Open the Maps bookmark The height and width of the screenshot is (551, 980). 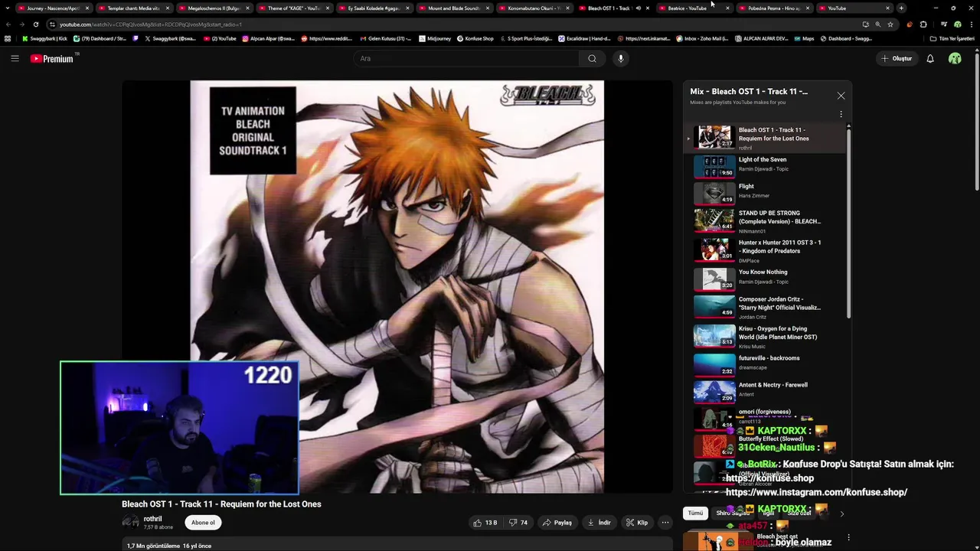(804, 38)
